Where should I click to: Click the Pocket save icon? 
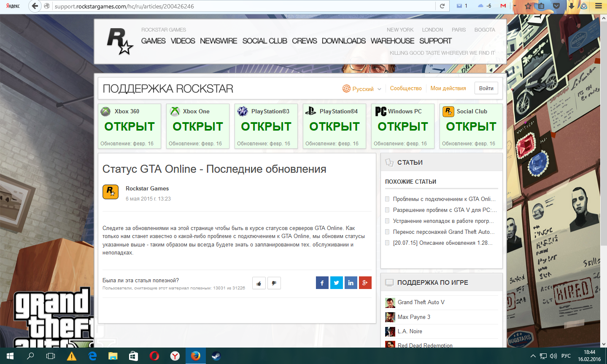[x=556, y=6]
